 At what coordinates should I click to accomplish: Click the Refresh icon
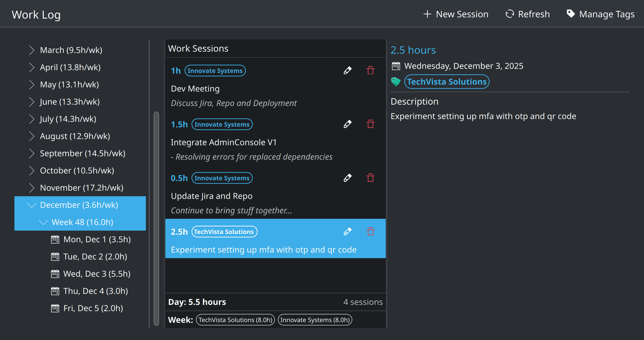click(x=510, y=14)
